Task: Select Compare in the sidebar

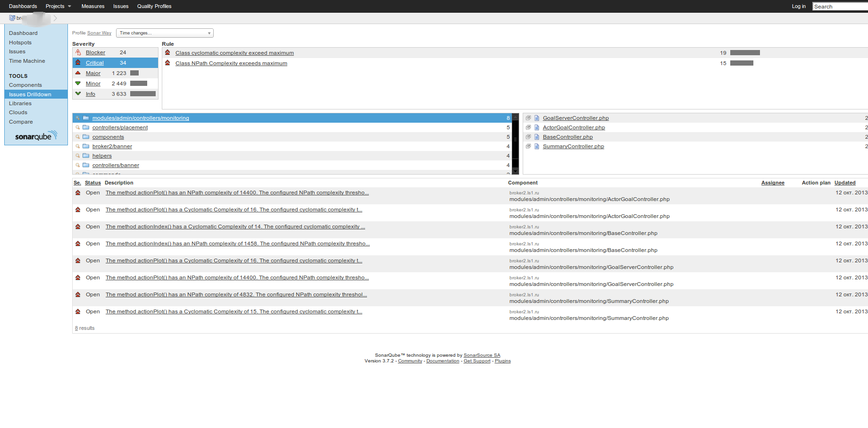Action: click(x=21, y=122)
